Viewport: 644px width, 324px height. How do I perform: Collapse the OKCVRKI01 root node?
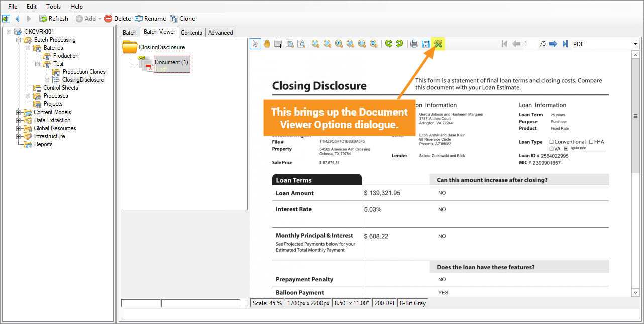(9, 32)
